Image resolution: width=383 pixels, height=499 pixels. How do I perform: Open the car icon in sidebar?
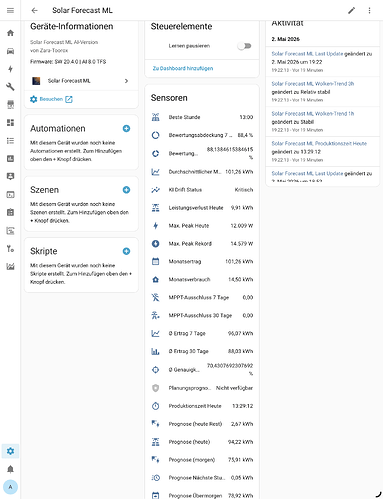point(10,51)
